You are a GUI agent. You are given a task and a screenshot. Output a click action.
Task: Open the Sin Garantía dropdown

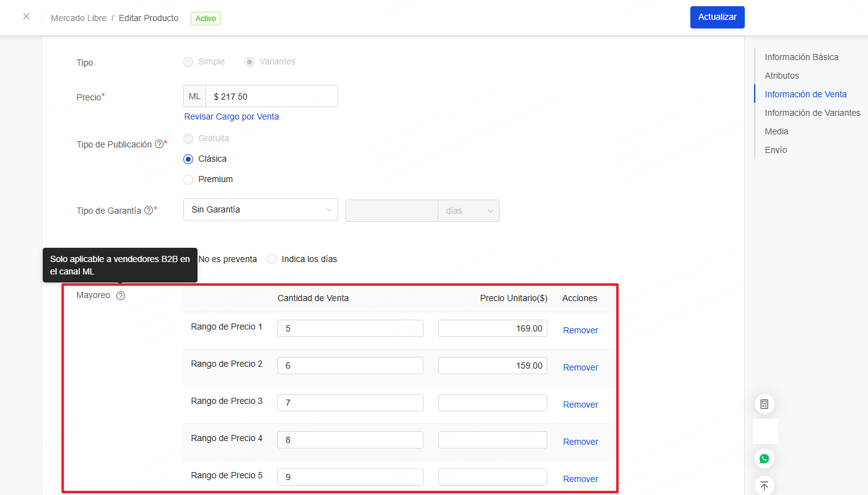pyautogui.click(x=261, y=210)
